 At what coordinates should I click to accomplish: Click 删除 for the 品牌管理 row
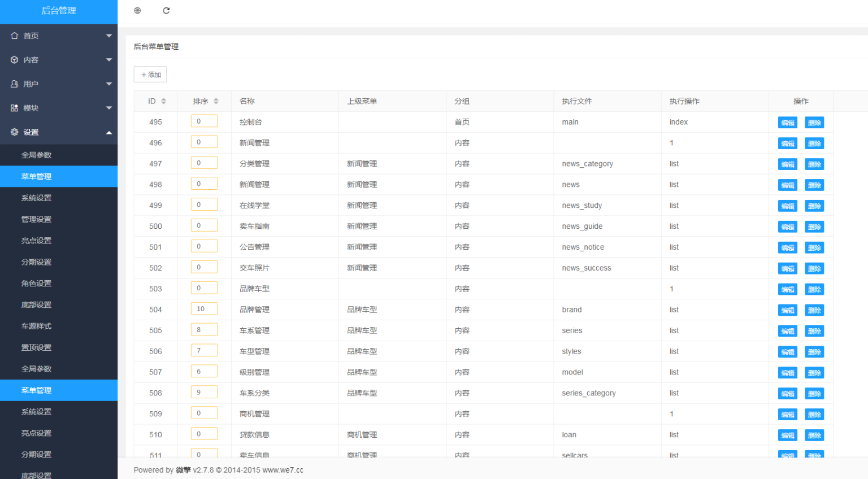coord(814,310)
